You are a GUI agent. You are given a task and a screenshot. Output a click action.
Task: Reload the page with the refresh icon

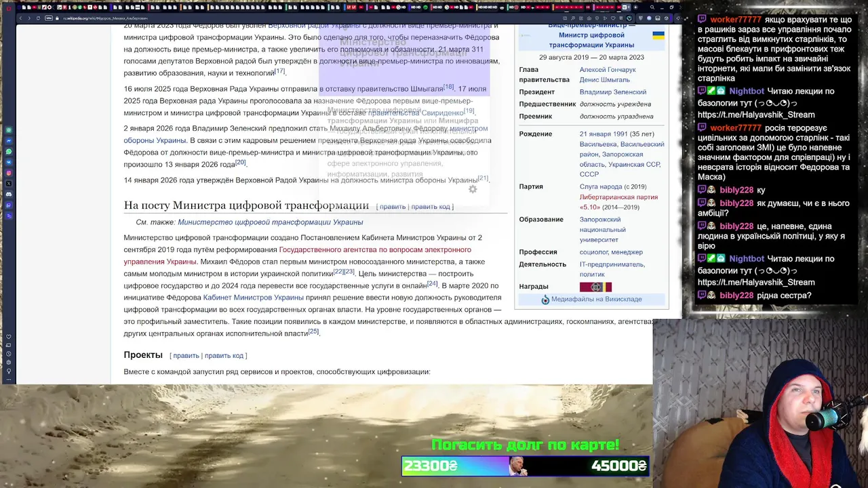(x=38, y=18)
